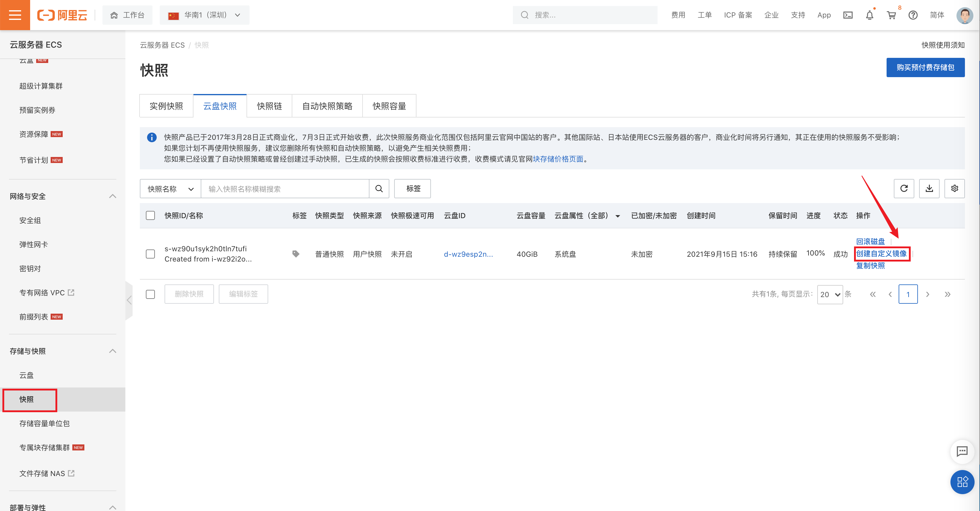
Task: Check the snapshot s-wz90u1syk2h0tln7tufi row checkbox
Action: click(x=150, y=254)
